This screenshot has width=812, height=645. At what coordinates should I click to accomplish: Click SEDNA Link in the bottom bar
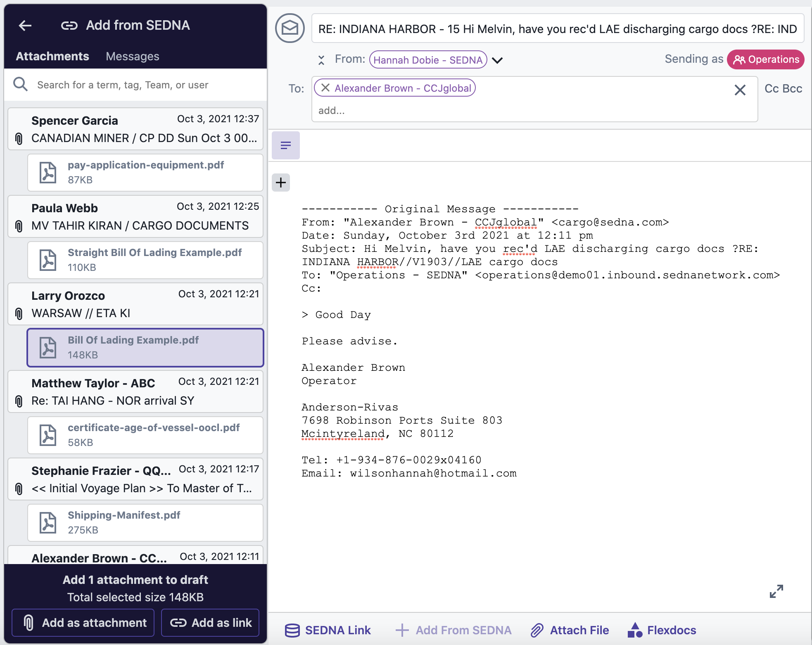click(x=328, y=630)
